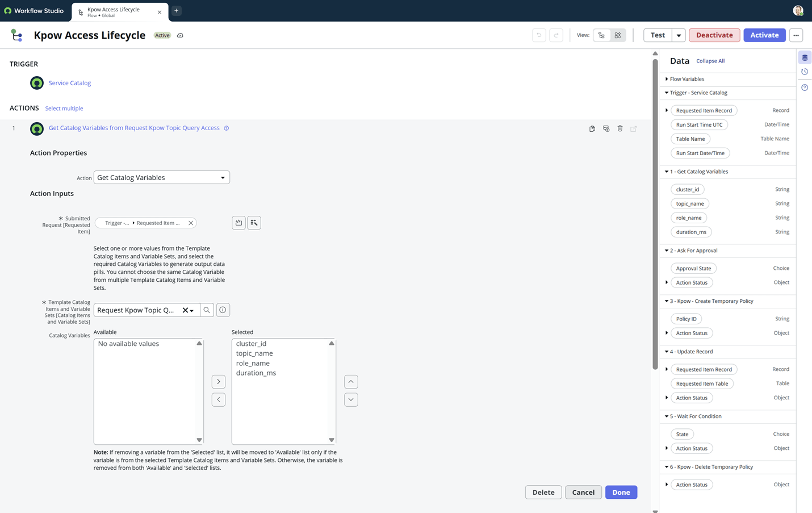Open the Service Catalog trigger link
The width and height of the screenshot is (812, 513).
[70, 83]
